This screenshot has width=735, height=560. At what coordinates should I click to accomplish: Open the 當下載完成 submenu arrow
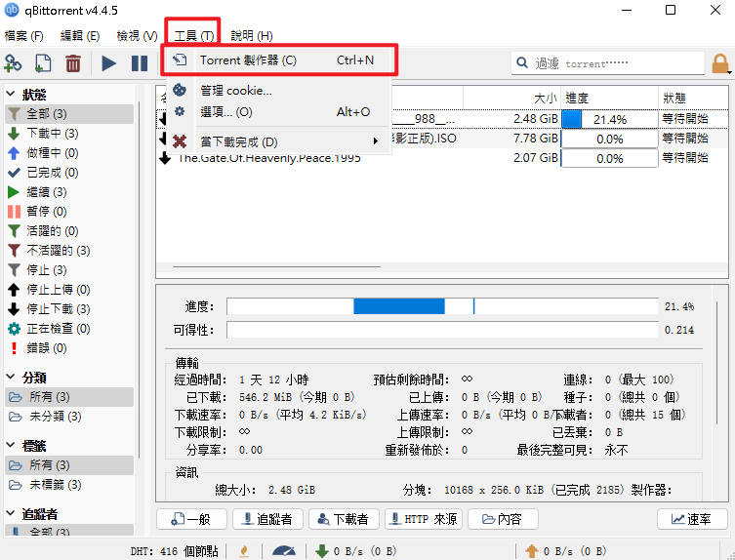376,141
